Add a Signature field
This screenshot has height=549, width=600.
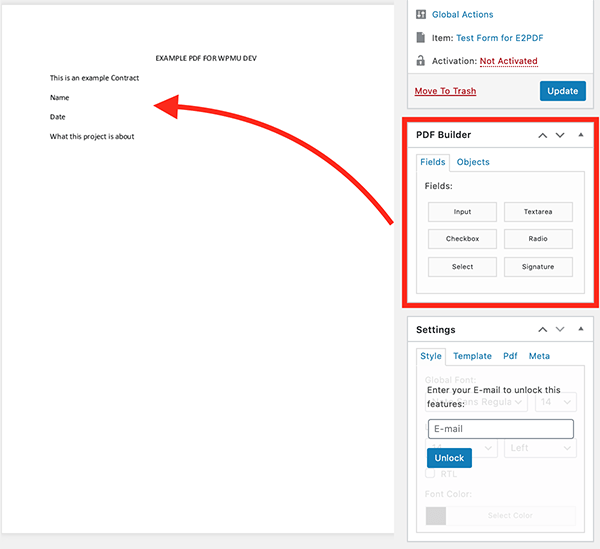coord(538,267)
